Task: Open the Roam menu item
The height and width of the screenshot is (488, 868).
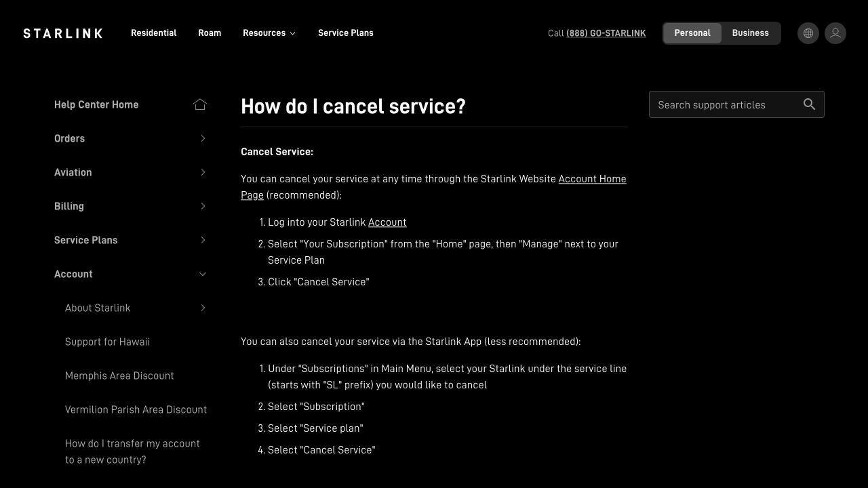Action: click(210, 33)
